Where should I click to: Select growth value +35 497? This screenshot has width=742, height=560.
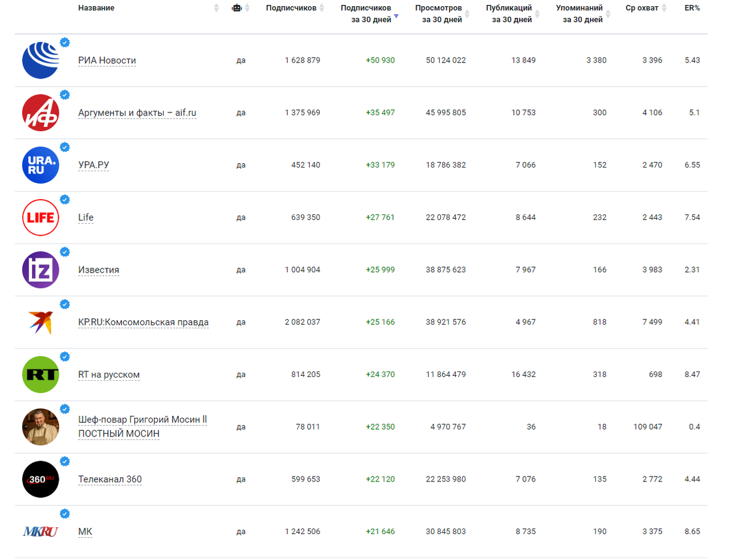coord(380,112)
